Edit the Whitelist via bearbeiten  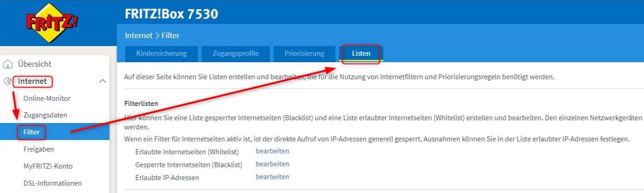(272, 151)
